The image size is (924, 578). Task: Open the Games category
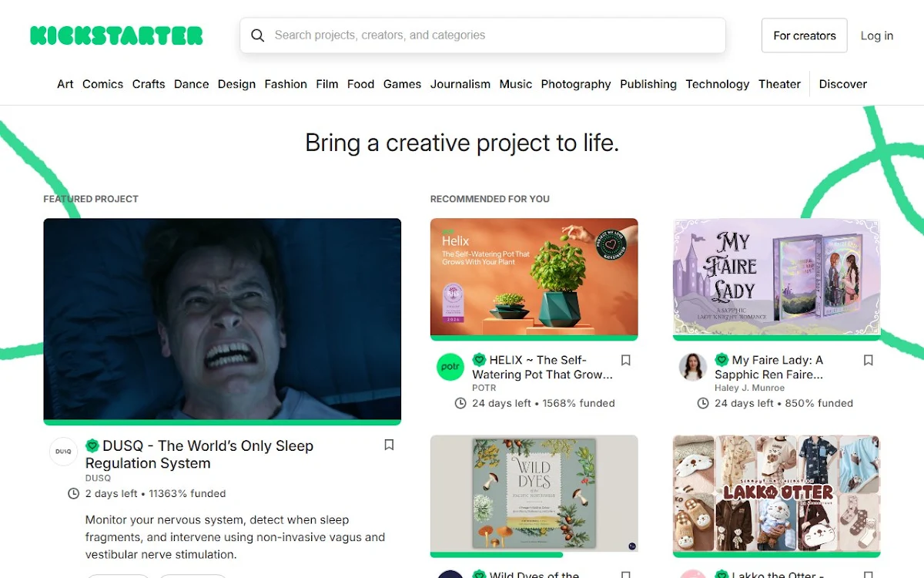coord(402,84)
